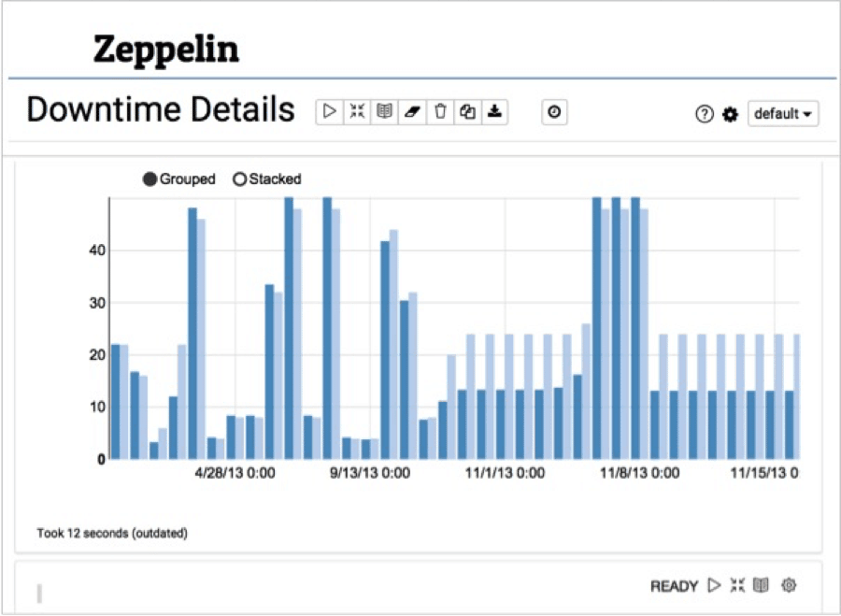
Task: Export the note with the download icon
Action: coord(494,111)
